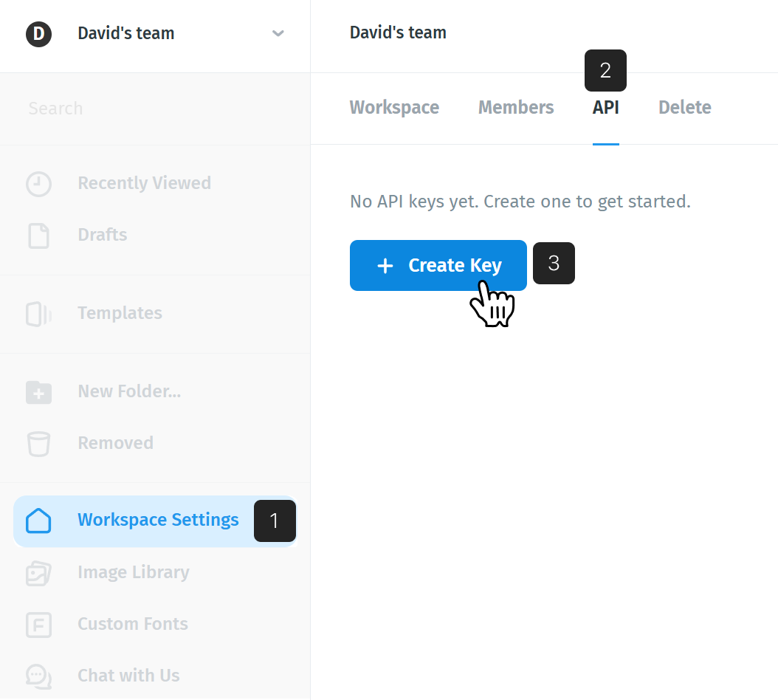Click the Removed trash bin icon
Screen dimensions: 778x700
tap(38, 444)
